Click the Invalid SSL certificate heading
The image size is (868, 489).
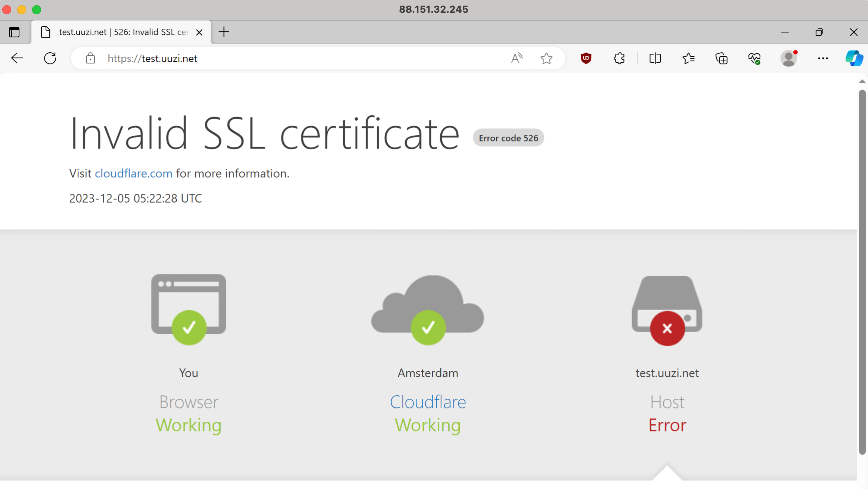coord(264,133)
